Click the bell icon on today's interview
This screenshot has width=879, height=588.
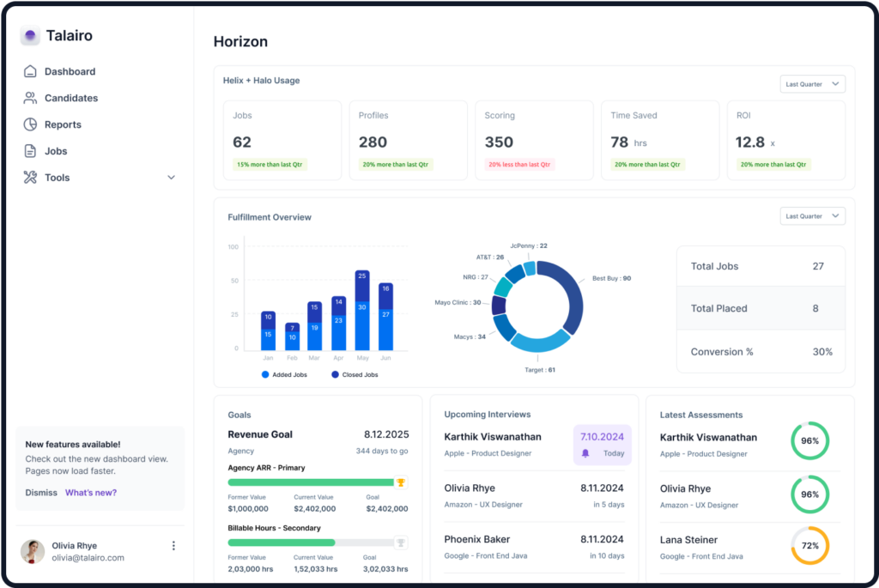(585, 452)
